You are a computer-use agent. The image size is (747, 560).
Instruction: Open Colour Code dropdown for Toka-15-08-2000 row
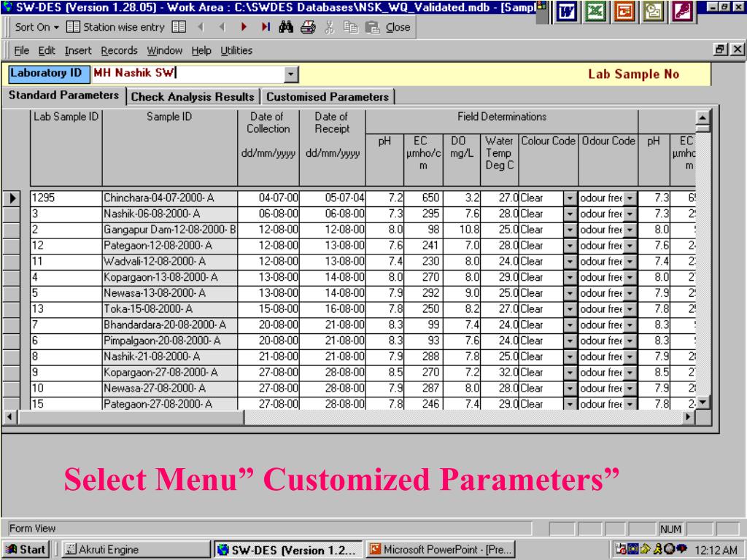pyautogui.click(x=570, y=309)
